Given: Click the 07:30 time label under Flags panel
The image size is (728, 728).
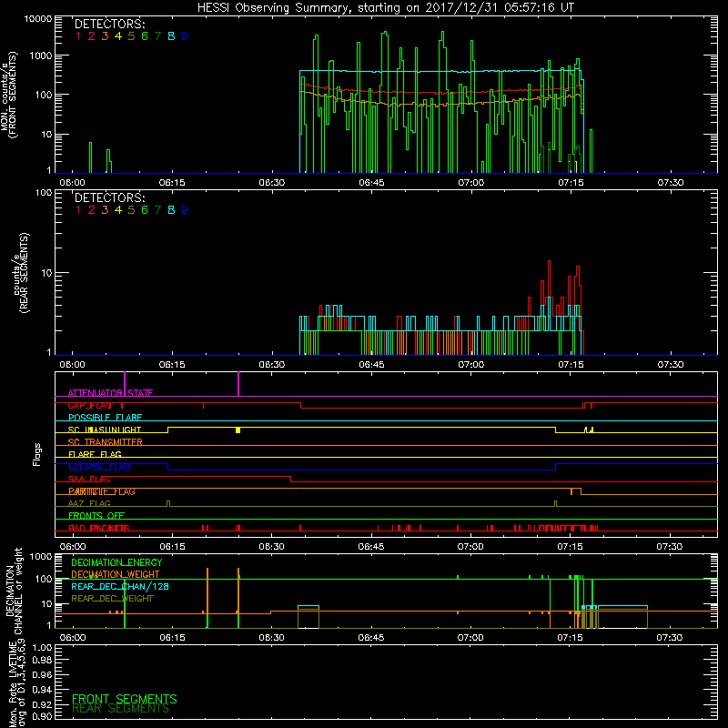Looking at the screenshot, I should tap(670, 547).
